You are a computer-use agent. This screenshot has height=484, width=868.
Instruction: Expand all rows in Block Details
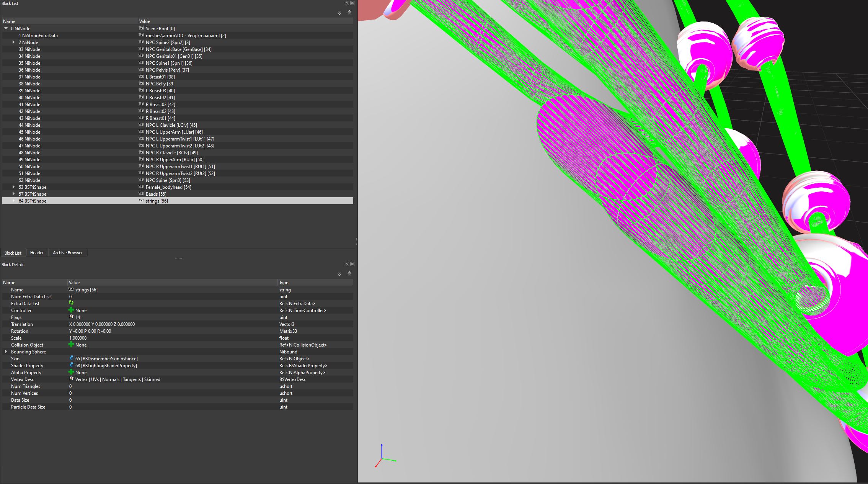click(339, 274)
